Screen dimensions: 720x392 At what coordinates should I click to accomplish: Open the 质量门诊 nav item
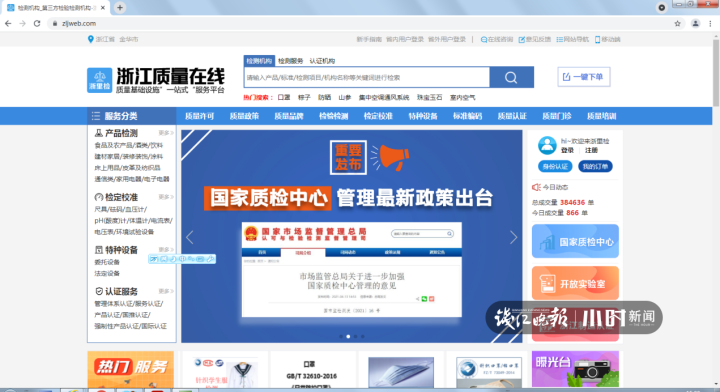pyautogui.click(x=557, y=116)
